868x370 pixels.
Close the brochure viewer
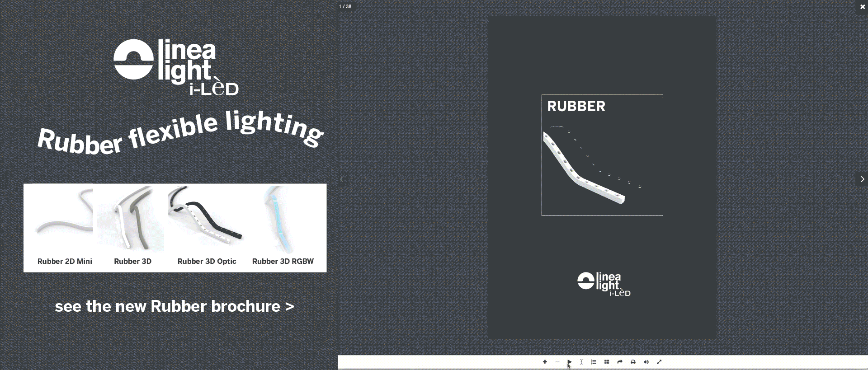tap(862, 7)
